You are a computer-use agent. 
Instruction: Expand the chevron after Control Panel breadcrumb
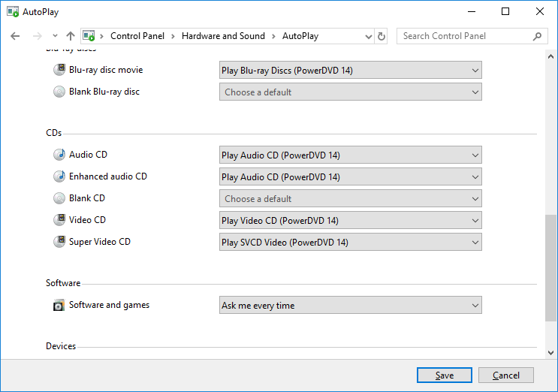pyautogui.click(x=173, y=36)
